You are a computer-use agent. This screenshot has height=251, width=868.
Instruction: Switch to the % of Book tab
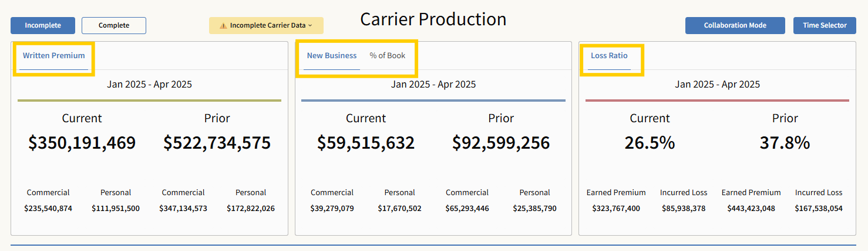(387, 56)
